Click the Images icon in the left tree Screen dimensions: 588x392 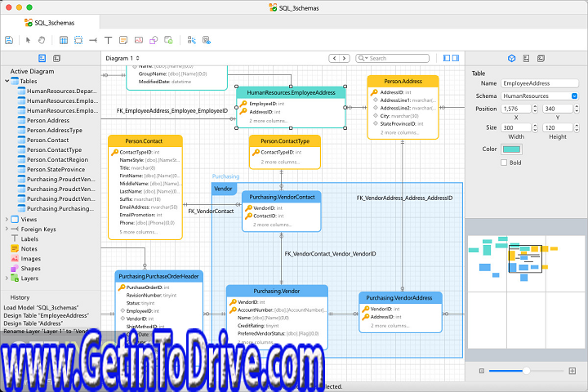[15, 258]
